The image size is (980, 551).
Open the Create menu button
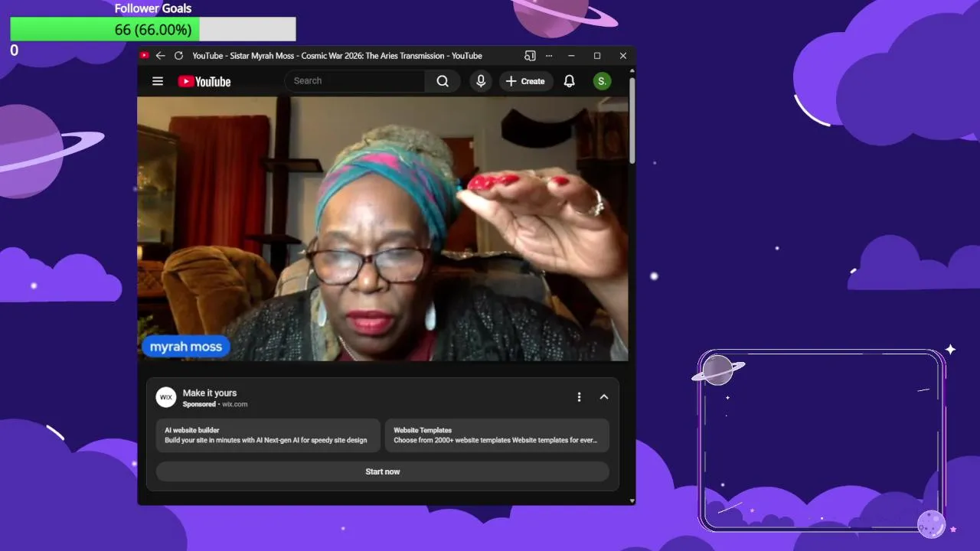[x=526, y=81]
